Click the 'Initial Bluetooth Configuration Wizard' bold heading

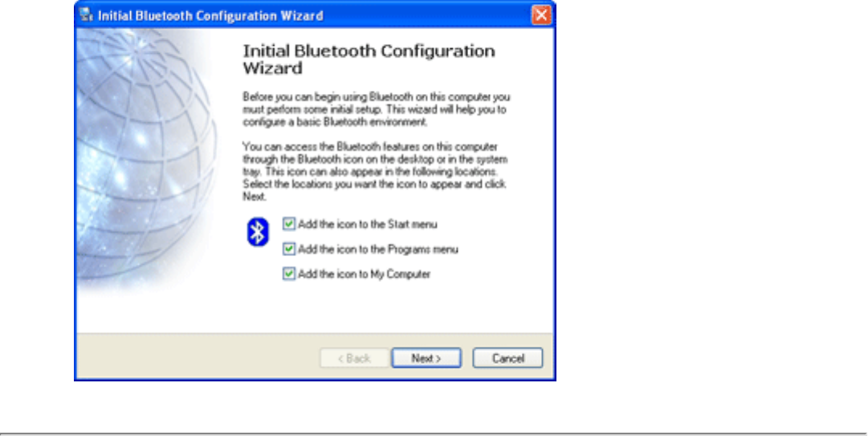pyautogui.click(x=369, y=59)
